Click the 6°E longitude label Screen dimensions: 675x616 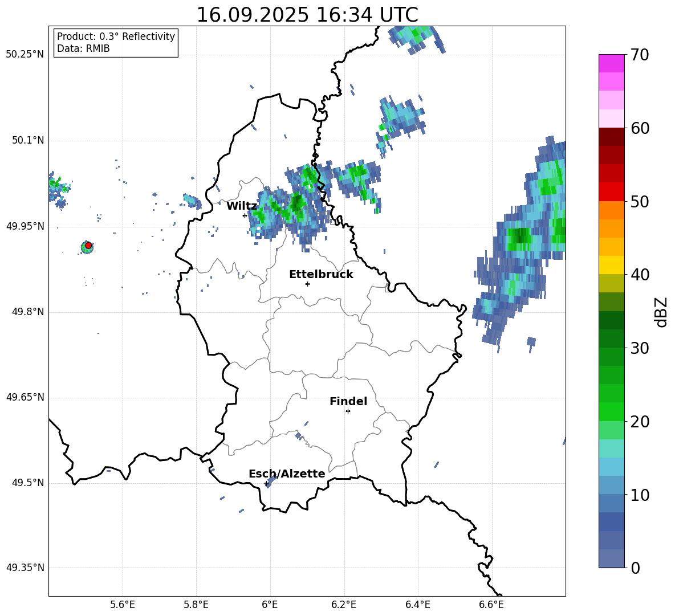click(x=270, y=605)
